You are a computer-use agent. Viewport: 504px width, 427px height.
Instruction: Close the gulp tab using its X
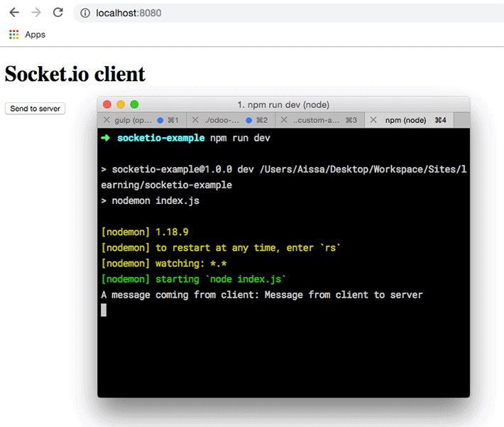(106, 120)
